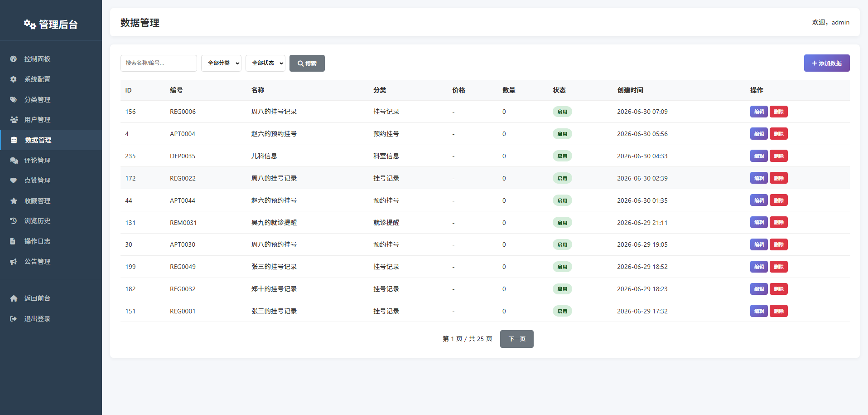Delete the APT0044 record
This screenshot has height=415, width=868.
click(779, 200)
